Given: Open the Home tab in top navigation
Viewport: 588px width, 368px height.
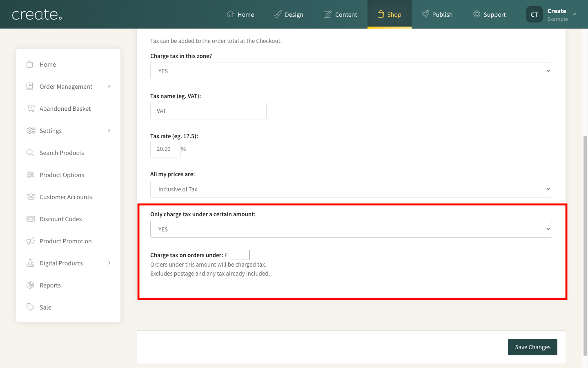Looking at the screenshot, I should pos(241,14).
